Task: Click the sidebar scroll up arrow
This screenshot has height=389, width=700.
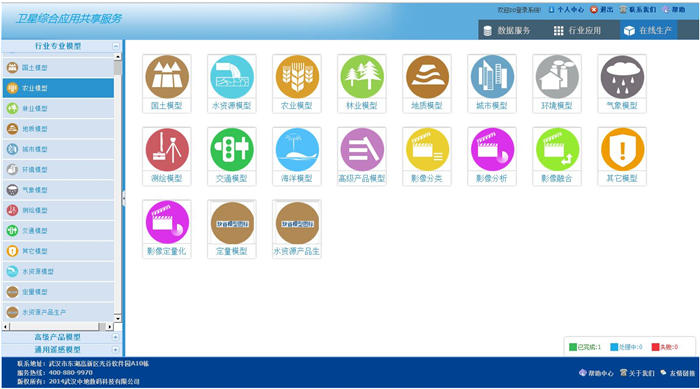Action: pyautogui.click(x=118, y=57)
